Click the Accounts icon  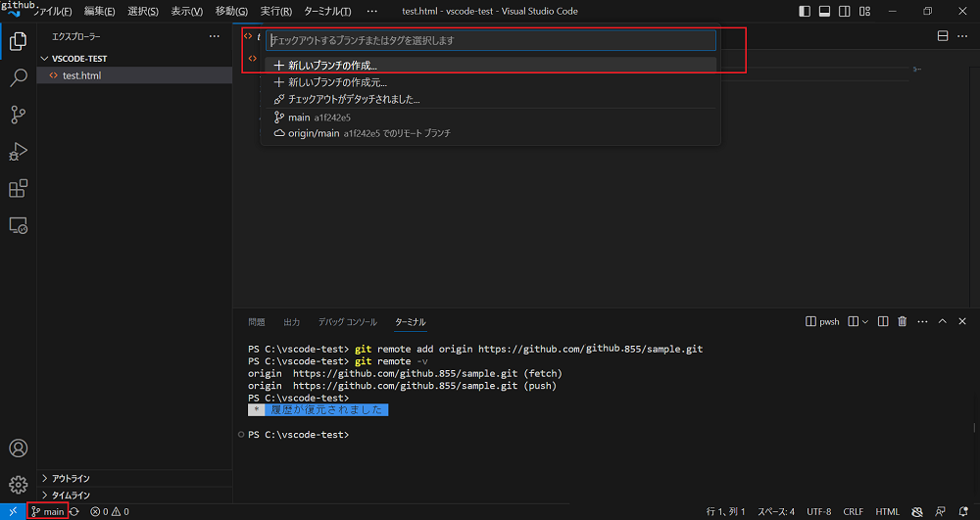click(x=18, y=449)
